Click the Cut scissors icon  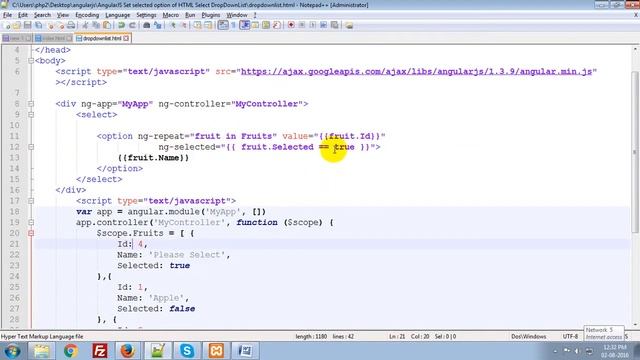(85, 25)
